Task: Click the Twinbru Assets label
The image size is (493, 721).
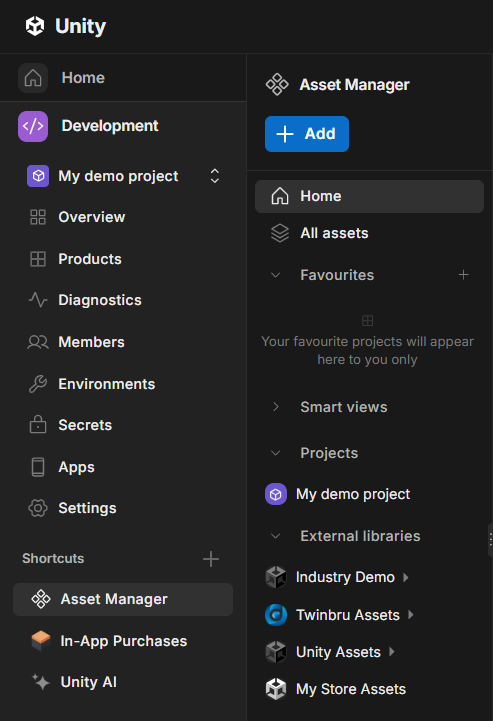Action: pyautogui.click(x=348, y=615)
